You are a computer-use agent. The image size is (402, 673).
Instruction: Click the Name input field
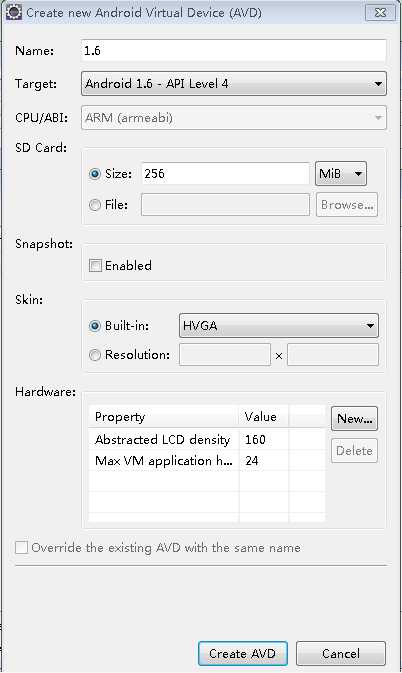coord(233,51)
